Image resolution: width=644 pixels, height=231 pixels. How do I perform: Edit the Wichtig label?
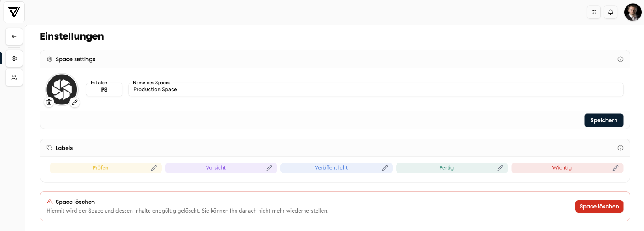615,168
